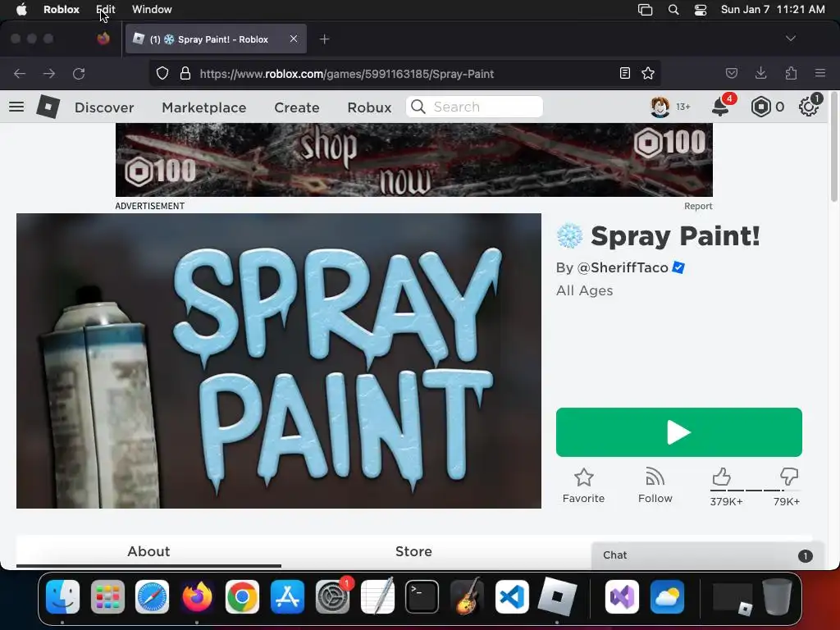Select the Spray Paint! - Roblox browser tab
840x630 pixels.
[216, 39]
